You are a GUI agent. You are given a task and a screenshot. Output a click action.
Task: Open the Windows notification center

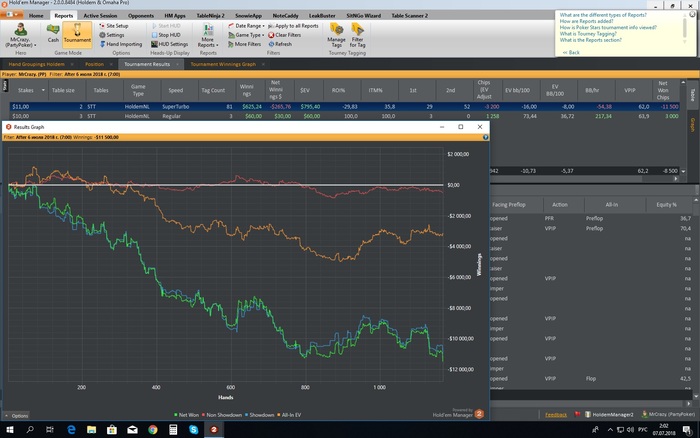(687, 430)
